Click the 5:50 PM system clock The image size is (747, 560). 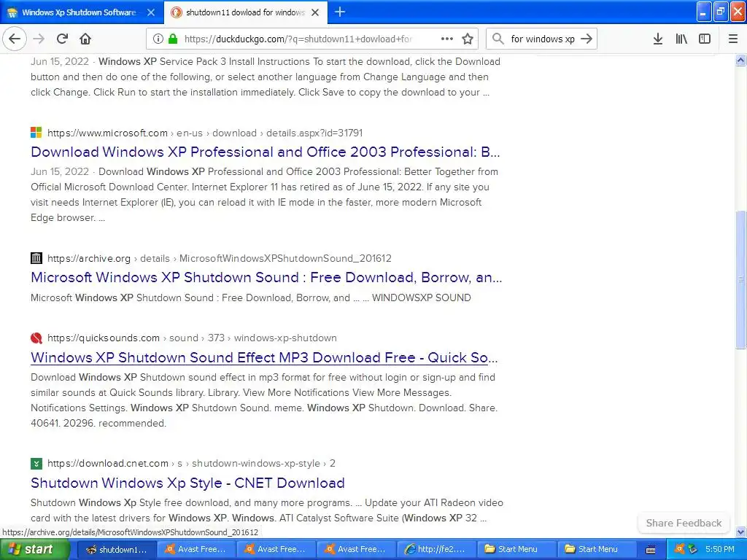[x=720, y=549]
